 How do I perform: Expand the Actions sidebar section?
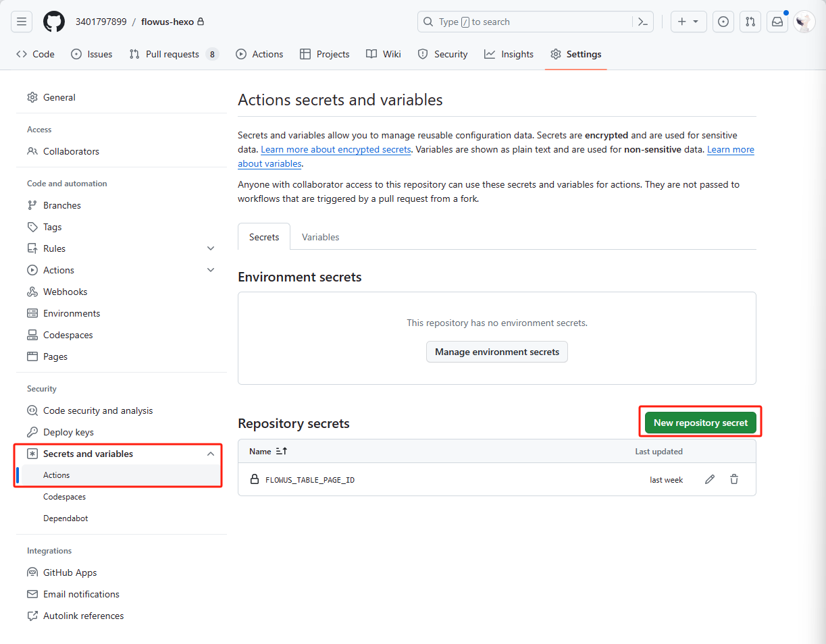coord(211,270)
